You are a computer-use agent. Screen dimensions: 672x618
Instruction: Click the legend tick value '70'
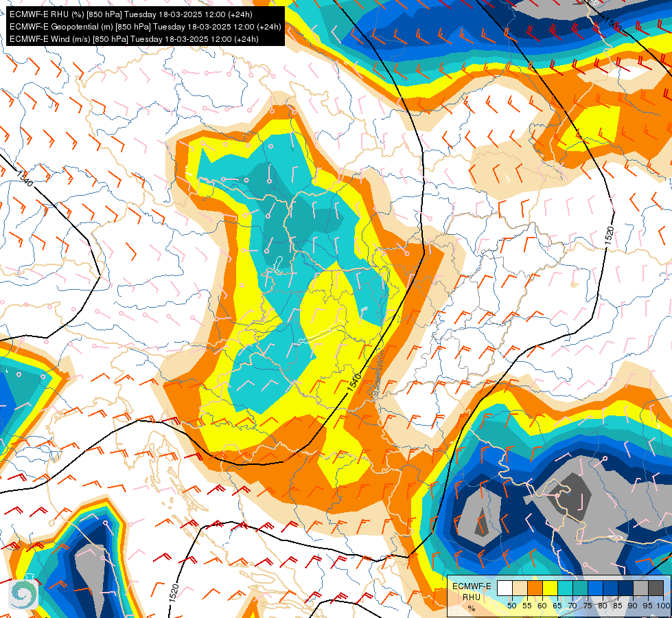point(572,606)
